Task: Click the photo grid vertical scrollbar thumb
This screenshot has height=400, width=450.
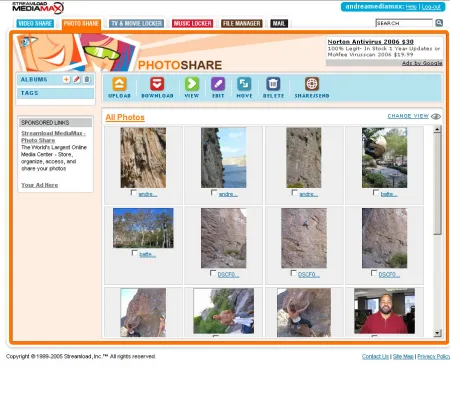Action: (437, 183)
